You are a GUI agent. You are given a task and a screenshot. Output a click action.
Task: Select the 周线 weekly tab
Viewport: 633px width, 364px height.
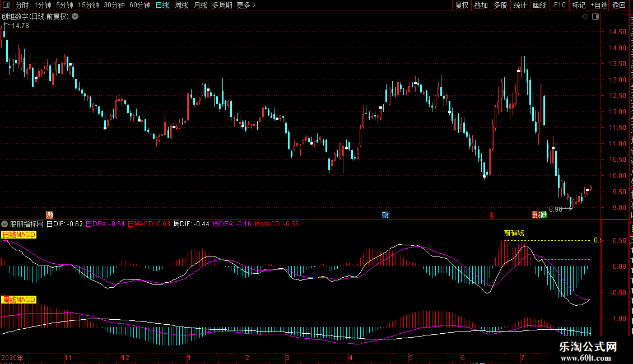181,5
